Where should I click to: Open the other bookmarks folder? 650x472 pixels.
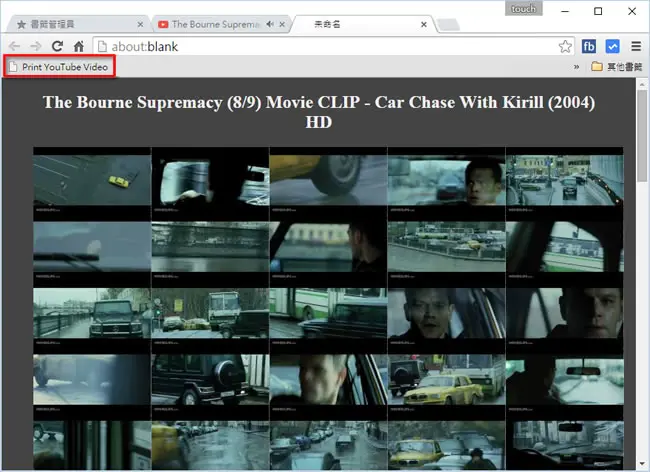pos(617,67)
